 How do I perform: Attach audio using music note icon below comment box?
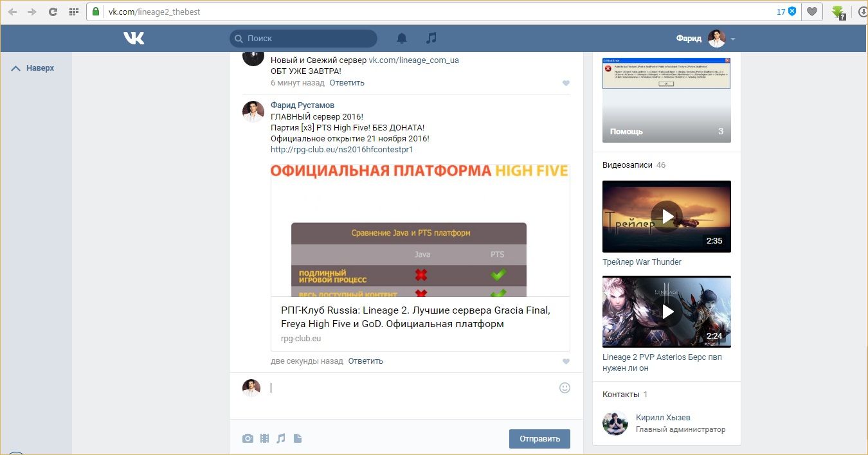[281, 438]
